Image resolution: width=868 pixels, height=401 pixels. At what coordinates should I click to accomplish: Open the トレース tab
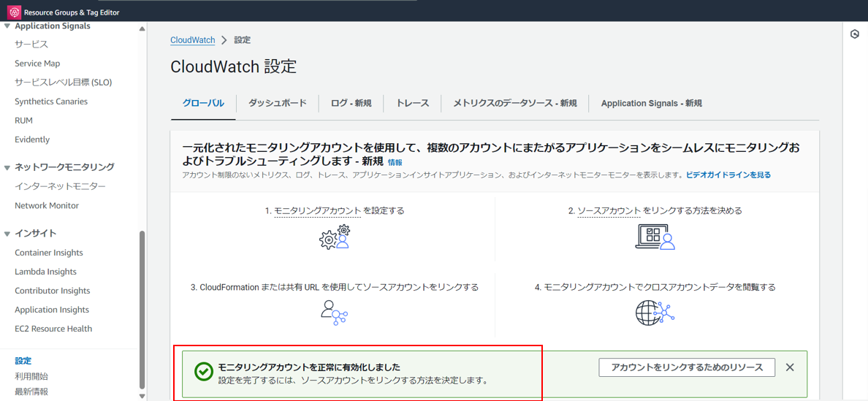tap(412, 103)
